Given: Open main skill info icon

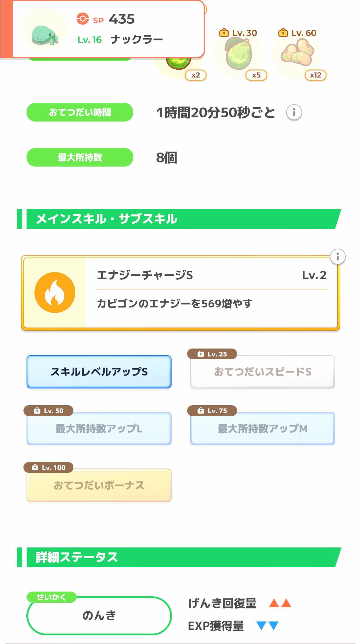Looking at the screenshot, I should (338, 257).
